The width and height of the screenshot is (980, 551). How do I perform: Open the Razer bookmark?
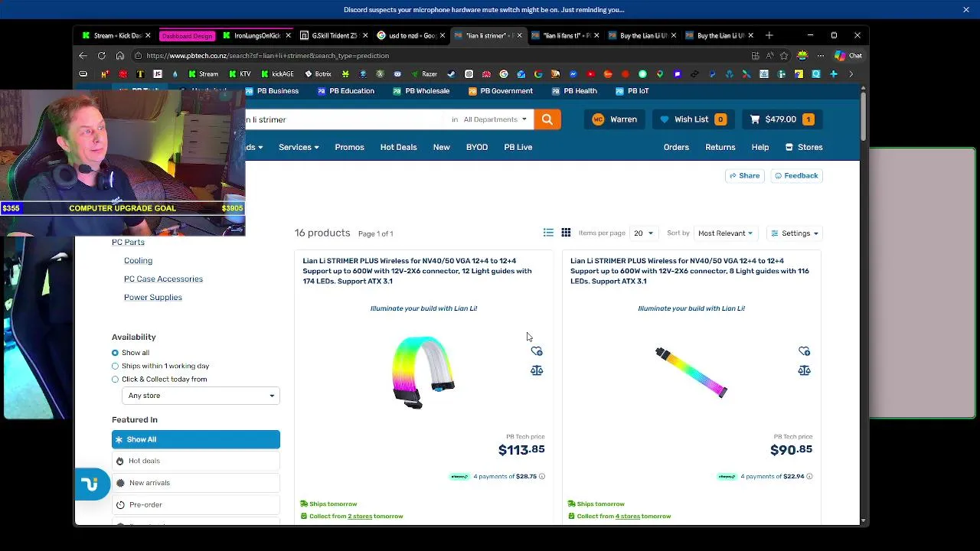pos(425,74)
